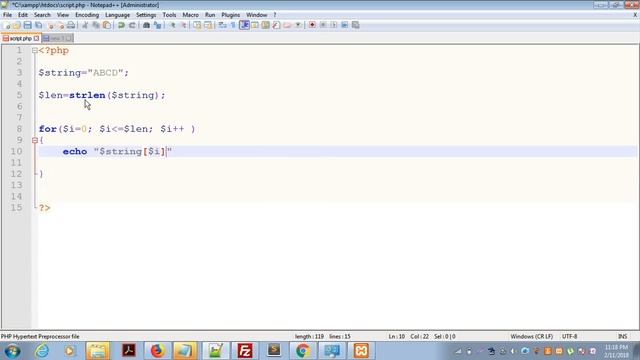Switch to the second, greyed-out document tab
The height and width of the screenshot is (360, 640).
[58, 38]
